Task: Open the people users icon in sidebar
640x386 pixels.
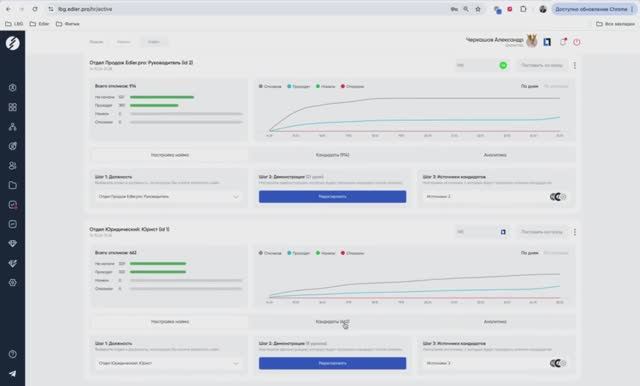Action: [x=13, y=166]
